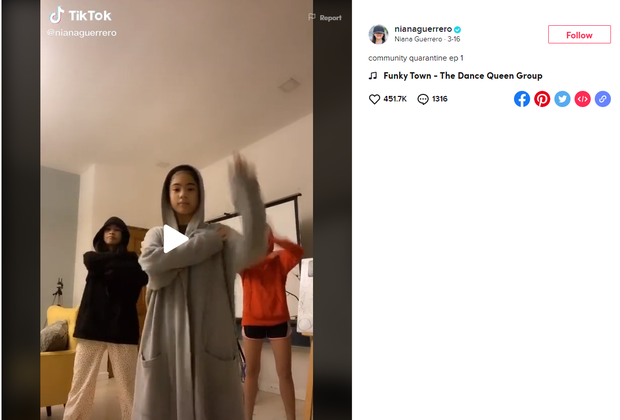Click the 451.7K likes count
The height and width of the screenshot is (420, 620).
click(395, 99)
